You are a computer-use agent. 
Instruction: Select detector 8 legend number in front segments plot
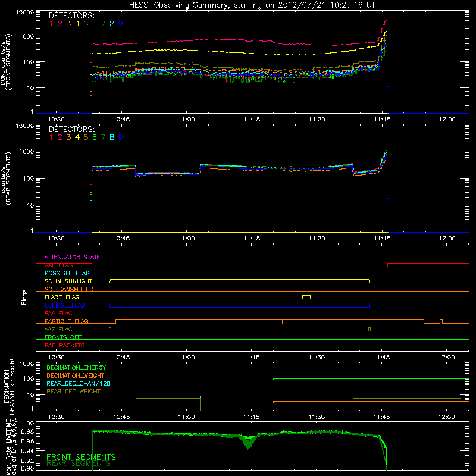click(x=112, y=24)
